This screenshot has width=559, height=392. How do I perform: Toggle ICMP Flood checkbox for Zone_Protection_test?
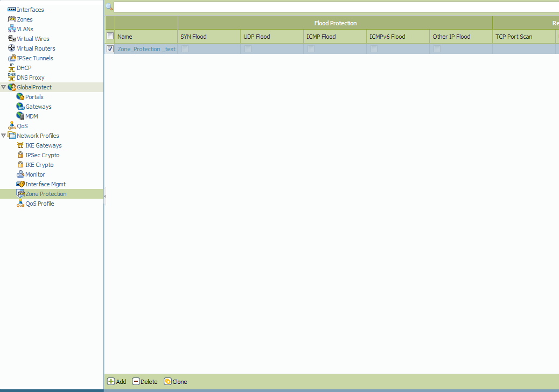pos(311,49)
